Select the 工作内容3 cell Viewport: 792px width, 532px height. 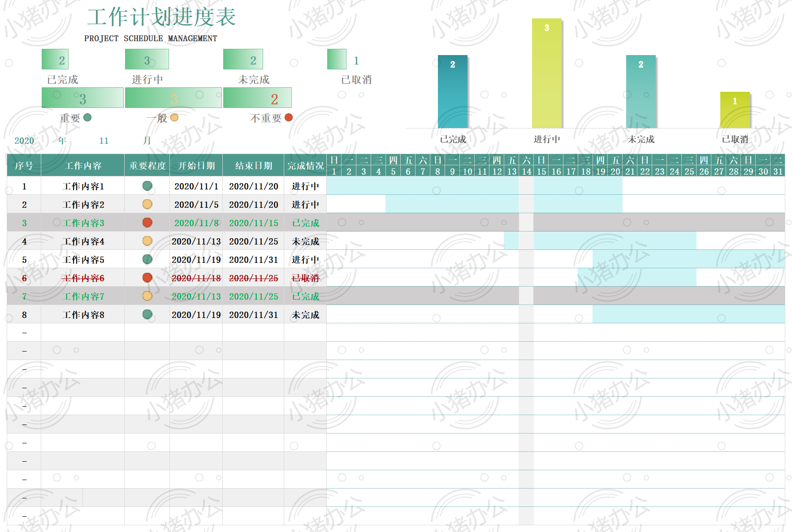click(x=82, y=223)
